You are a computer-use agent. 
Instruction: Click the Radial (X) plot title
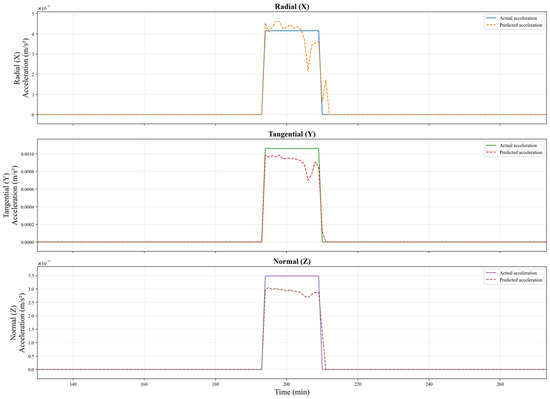pos(292,6)
